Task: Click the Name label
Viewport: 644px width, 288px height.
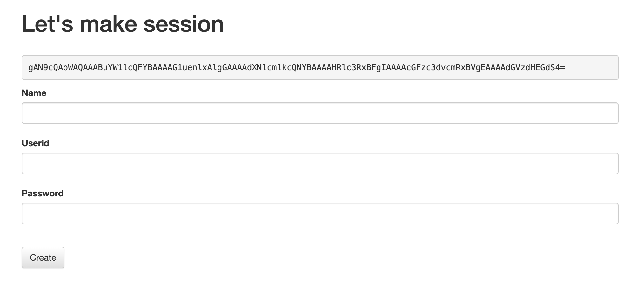Action: 34,93
